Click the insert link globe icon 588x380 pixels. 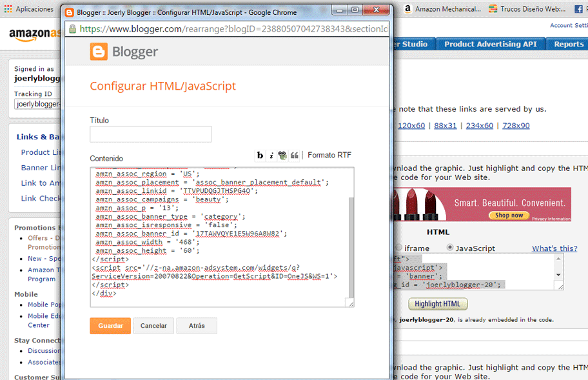tap(282, 155)
